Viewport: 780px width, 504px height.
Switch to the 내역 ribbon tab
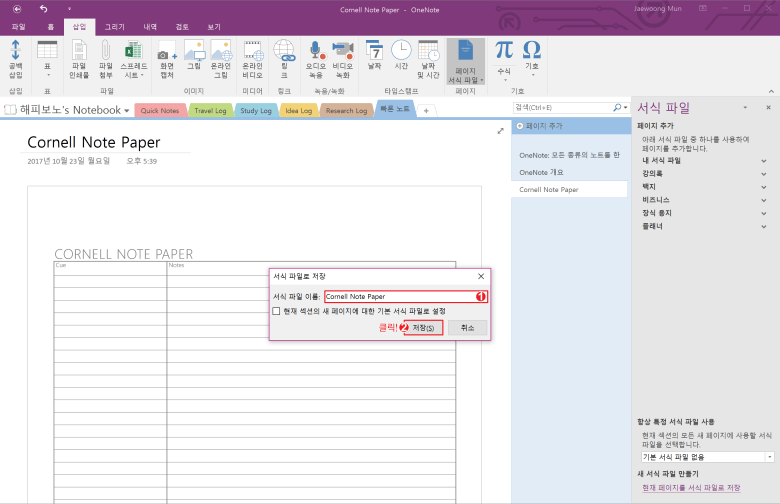click(150, 27)
